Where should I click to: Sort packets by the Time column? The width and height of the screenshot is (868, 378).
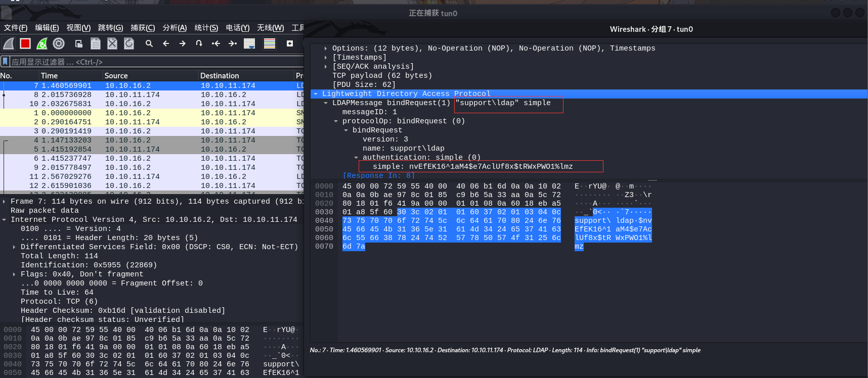[x=71, y=76]
